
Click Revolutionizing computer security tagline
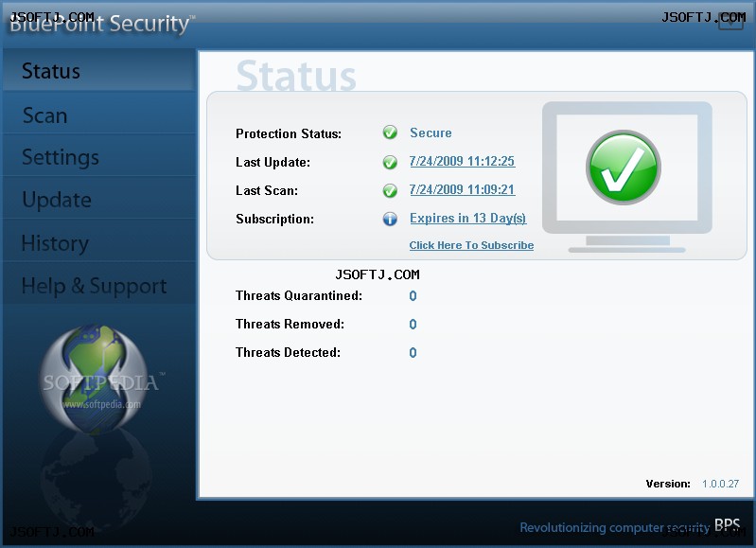(x=615, y=528)
